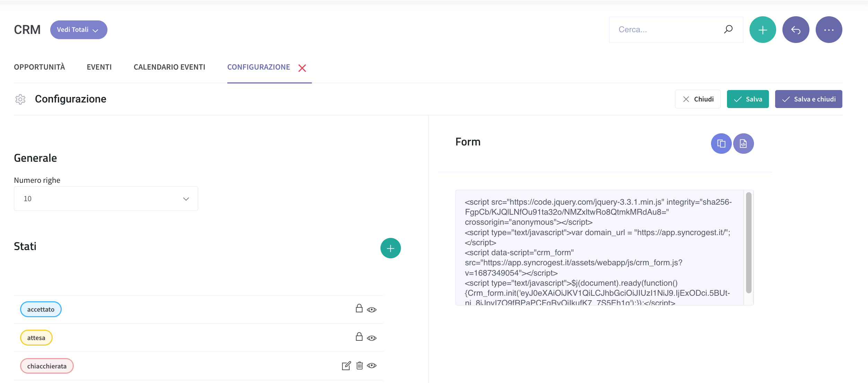The height and width of the screenshot is (383, 868).
Task: Open the Calendario Eventi tab
Action: pyautogui.click(x=169, y=67)
